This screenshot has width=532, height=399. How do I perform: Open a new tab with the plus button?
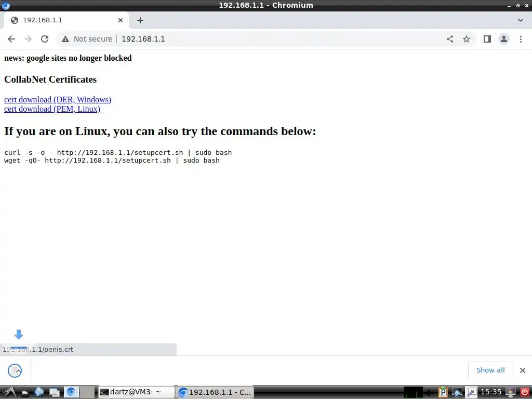pyautogui.click(x=140, y=20)
